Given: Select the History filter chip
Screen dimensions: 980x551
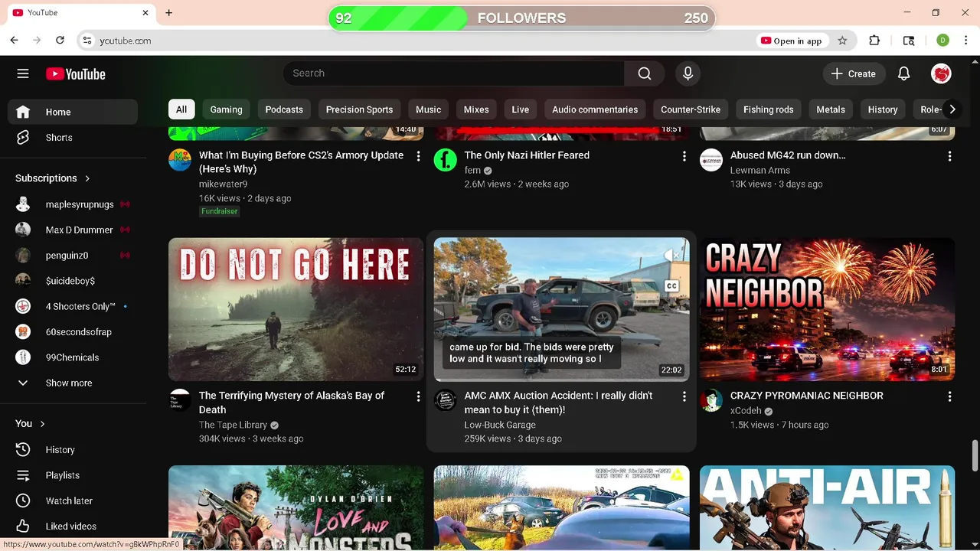Looking at the screenshot, I should pos(883,109).
